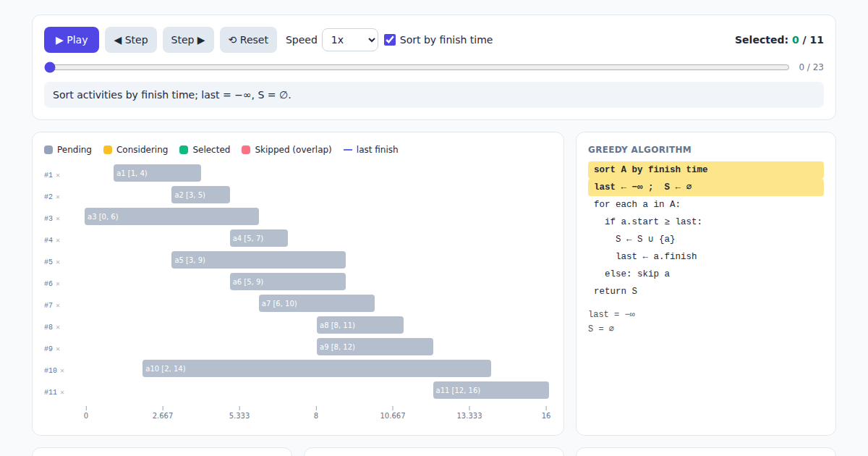The width and height of the screenshot is (868, 456).
Task: Remove activity #2 with its × icon
Action: [x=58, y=197]
